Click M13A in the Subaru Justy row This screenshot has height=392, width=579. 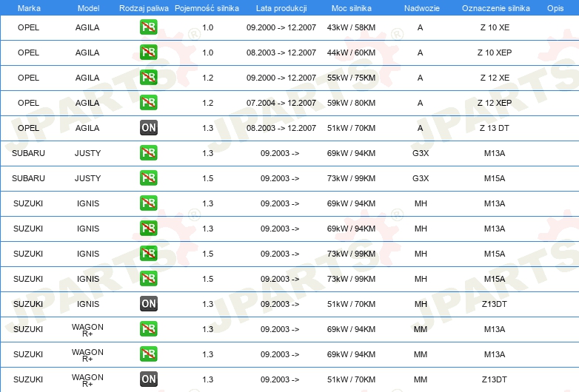click(495, 153)
